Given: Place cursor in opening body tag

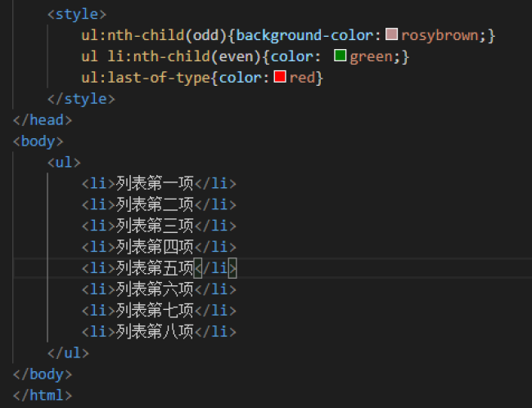Looking at the screenshot, I should point(38,141).
